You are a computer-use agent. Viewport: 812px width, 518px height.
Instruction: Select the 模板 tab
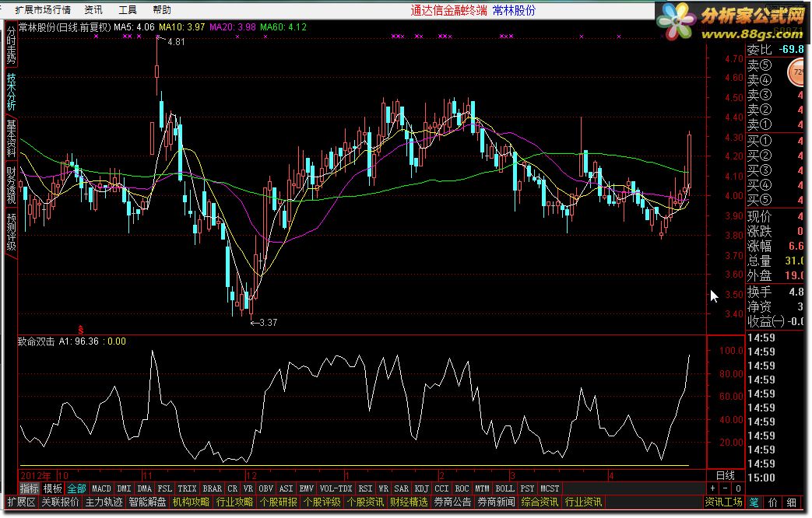pos(52,488)
